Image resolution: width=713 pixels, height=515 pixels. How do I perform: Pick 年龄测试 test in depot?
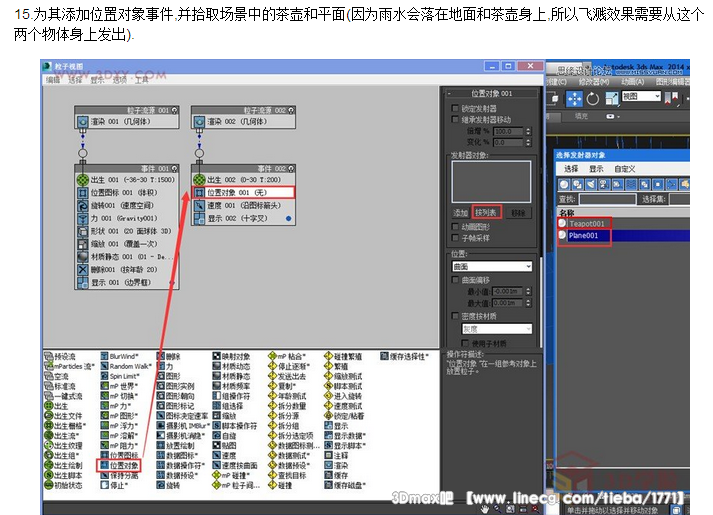[x=287, y=396]
